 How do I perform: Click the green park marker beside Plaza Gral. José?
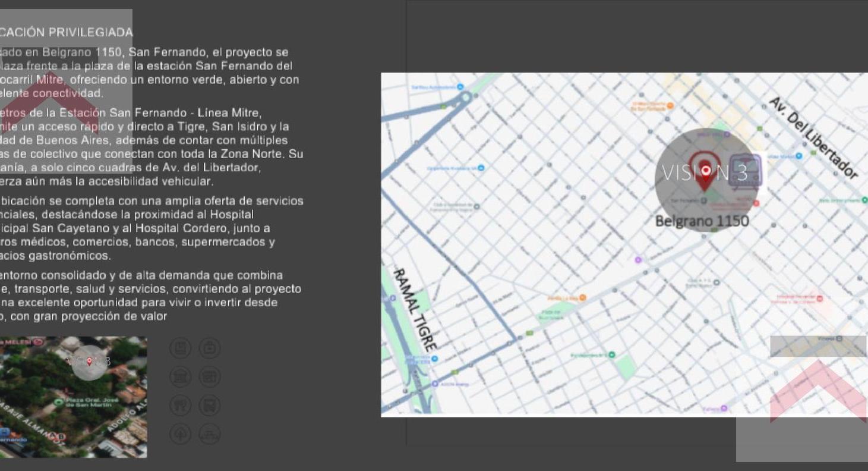pyautogui.click(x=58, y=401)
